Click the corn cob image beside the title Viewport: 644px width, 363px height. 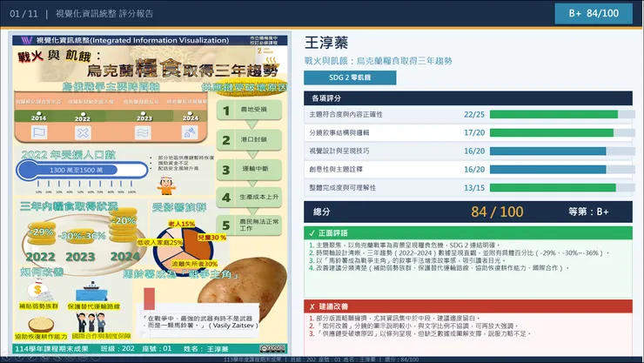[251, 87]
